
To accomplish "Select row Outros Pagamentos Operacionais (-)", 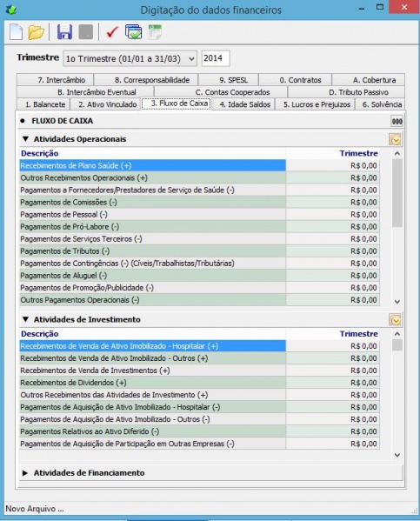I will point(199,300).
